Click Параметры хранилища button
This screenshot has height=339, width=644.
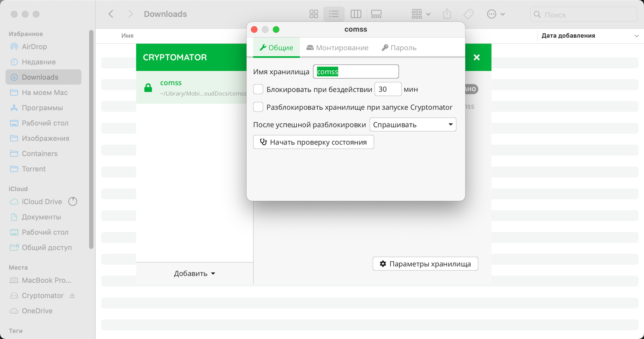[425, 264]
